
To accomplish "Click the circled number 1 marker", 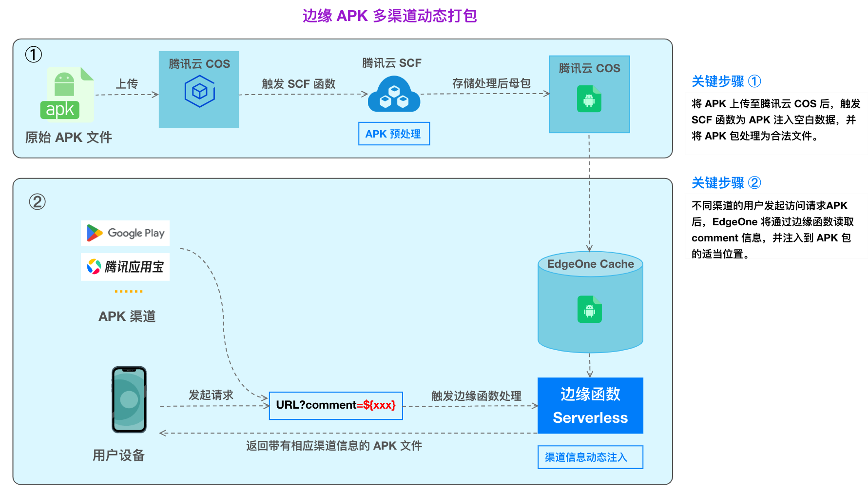I will pos(34,54).
